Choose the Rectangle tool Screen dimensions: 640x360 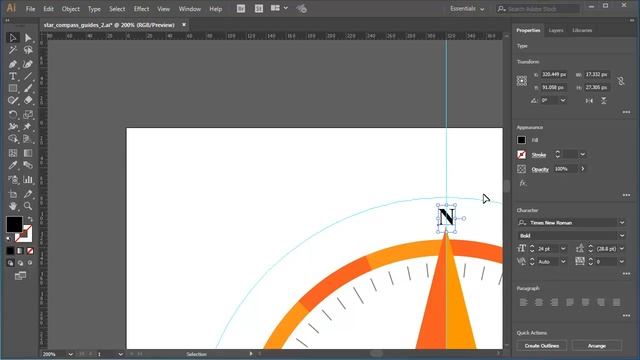pos(13,88)
